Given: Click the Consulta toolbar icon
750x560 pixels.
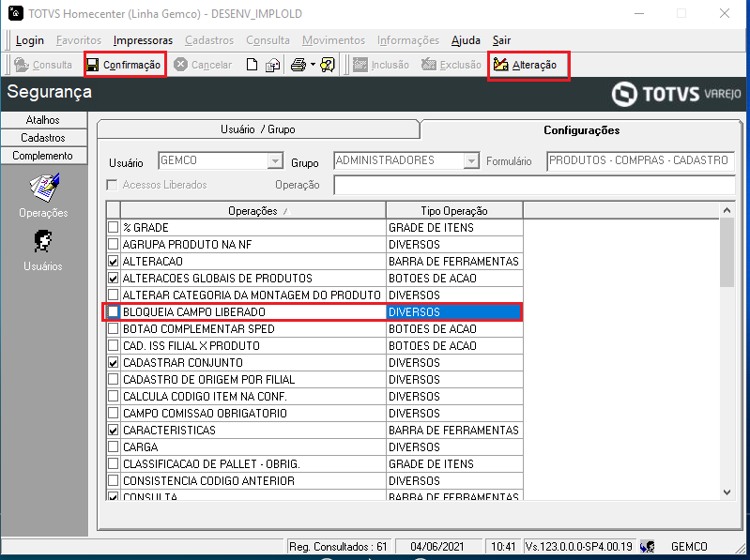Looking at the screenshot, I should point(21,65).
